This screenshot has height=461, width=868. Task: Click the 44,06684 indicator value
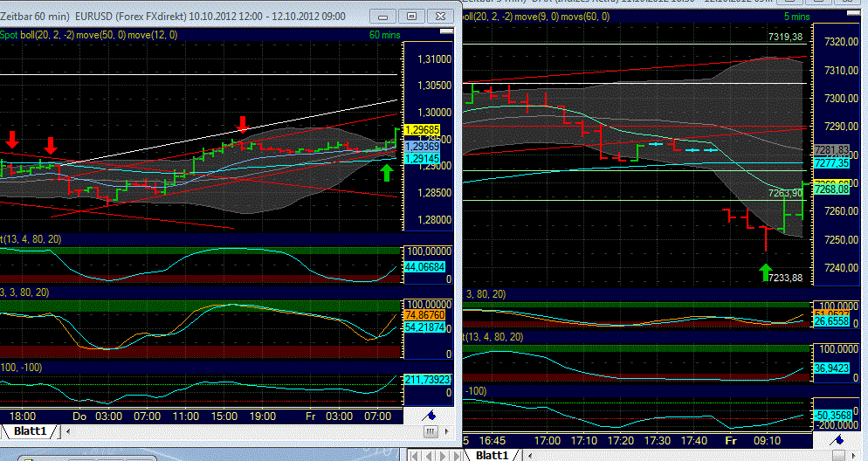coord(425,267)
